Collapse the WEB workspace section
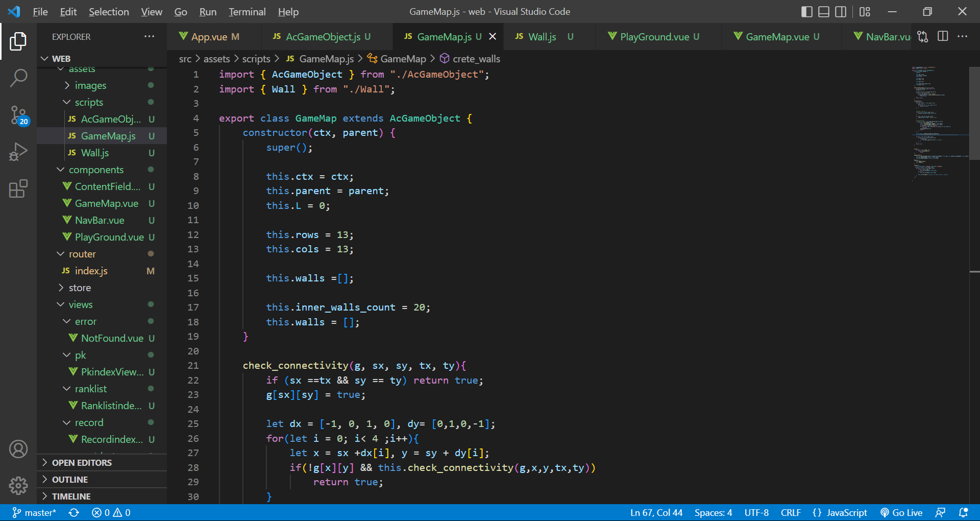This screenshot has width=980, height=521. pyautogui.click(x=102, y=59)
